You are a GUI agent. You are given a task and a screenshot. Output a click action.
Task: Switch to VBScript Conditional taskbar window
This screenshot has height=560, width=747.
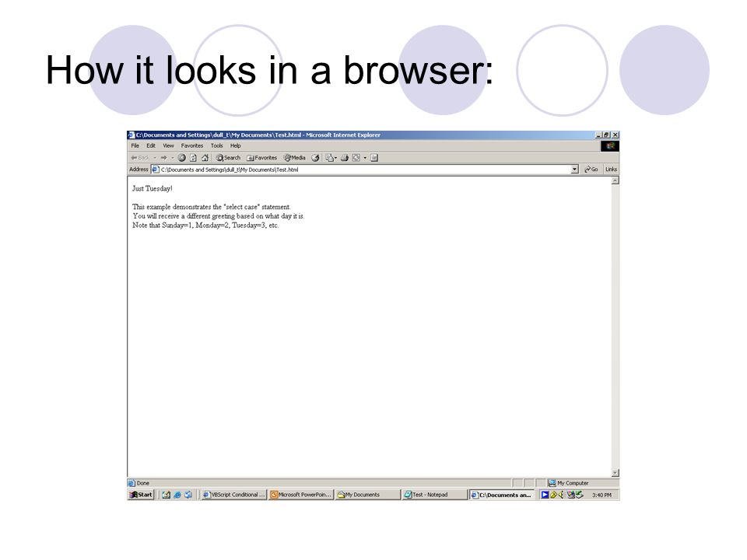click(x=233, y=495)
